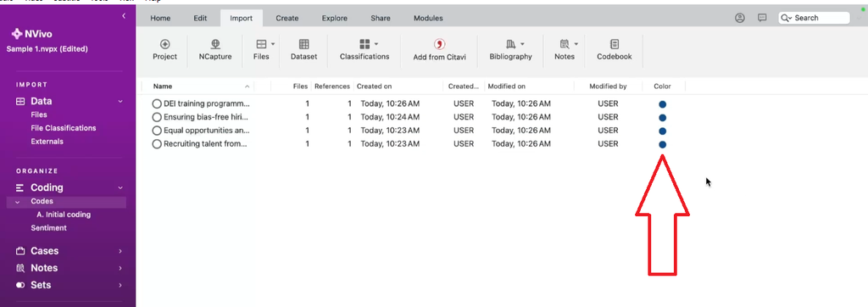Click the Classifications icon
The width and height of the screenshot is (868, 307).
(364, 44)
